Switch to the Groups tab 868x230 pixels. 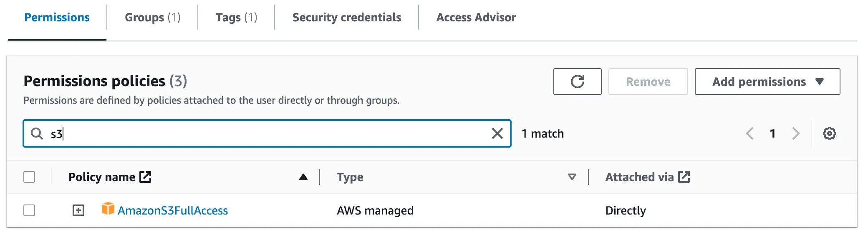click(152, 18)
